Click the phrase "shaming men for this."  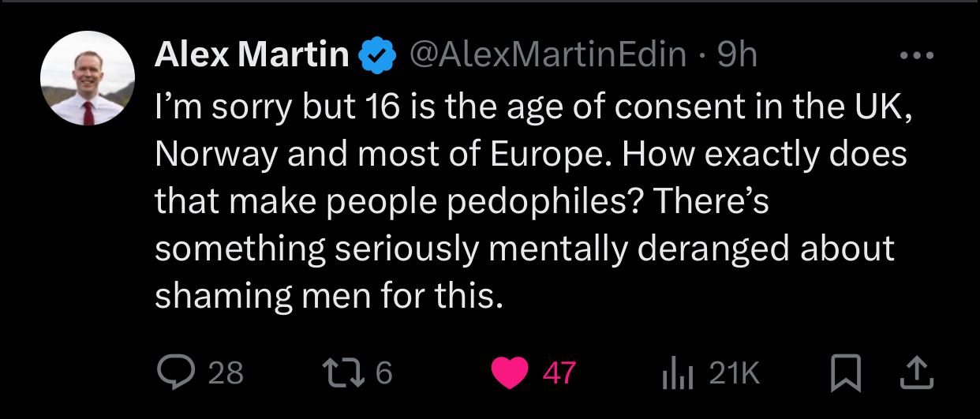[x=328, y=295]
